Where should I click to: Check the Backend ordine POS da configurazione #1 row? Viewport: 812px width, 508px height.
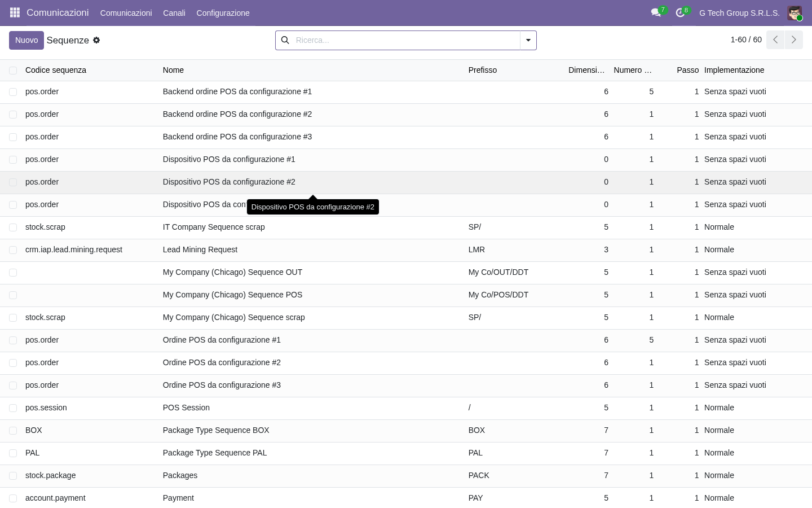(x=13, y=91)
